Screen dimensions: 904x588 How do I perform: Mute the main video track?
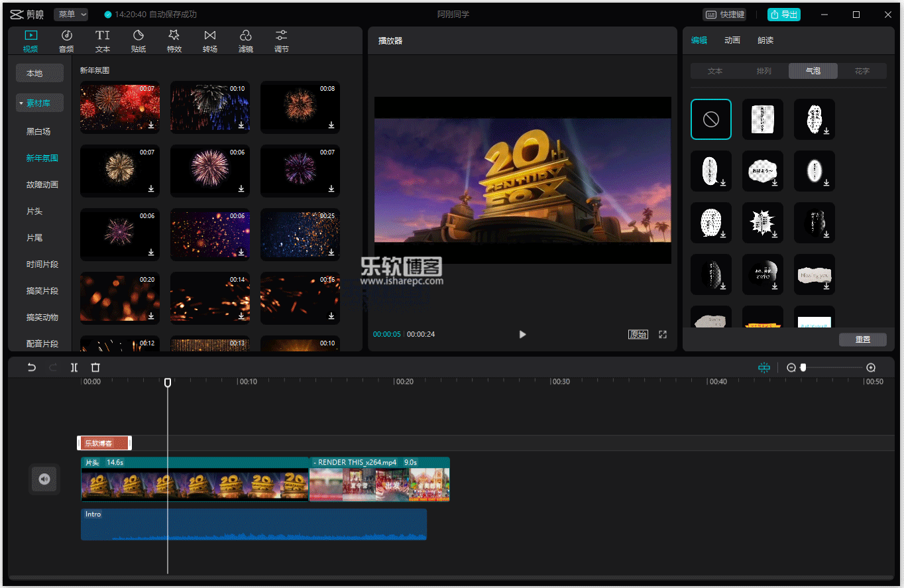[44, 479]
